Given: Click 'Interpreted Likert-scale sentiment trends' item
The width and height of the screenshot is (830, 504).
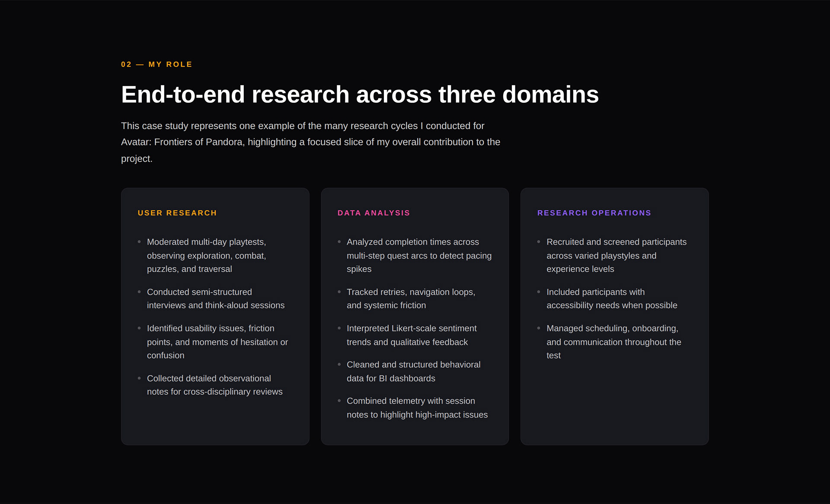Looking at the screenshot, I should tap(411, 335).
